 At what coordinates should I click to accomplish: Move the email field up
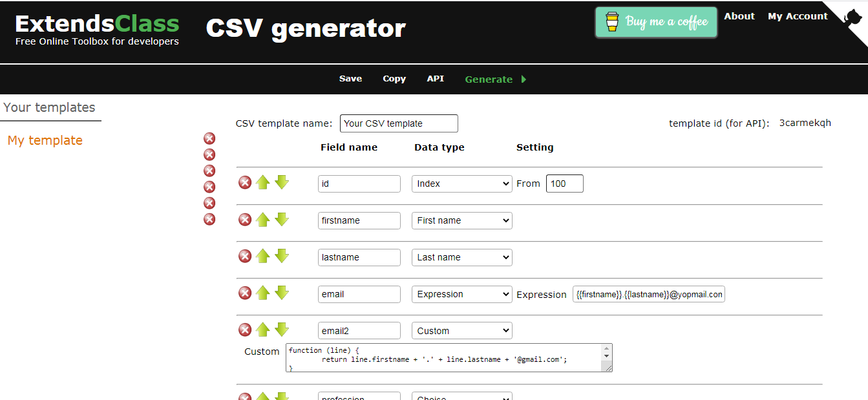[262, 293]
